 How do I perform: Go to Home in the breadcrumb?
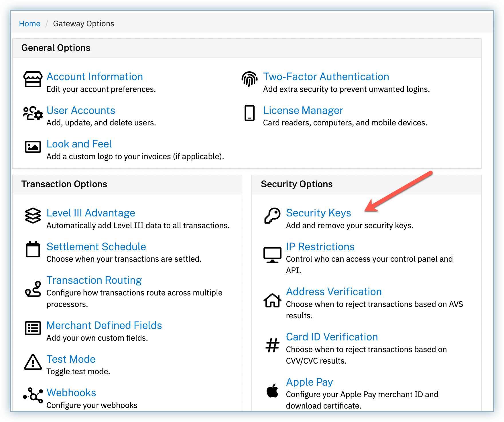point(29,23)
